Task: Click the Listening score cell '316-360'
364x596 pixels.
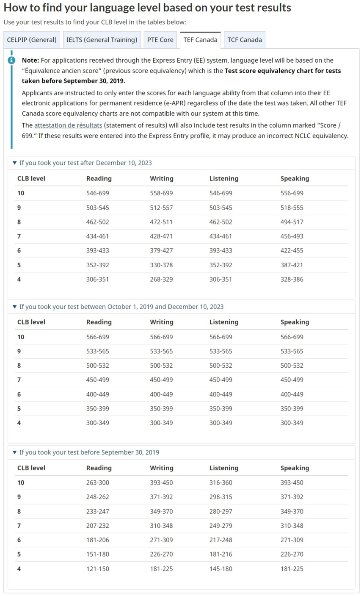Action: pos(221,482)
